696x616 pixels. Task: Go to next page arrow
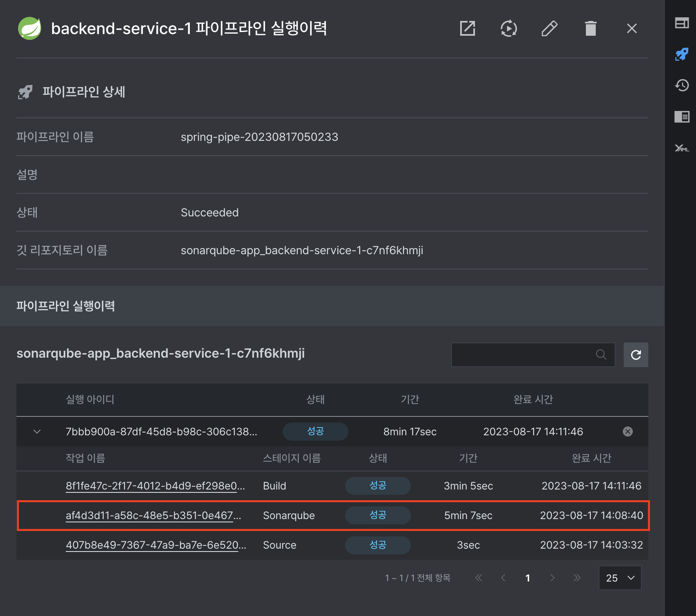pos(553,578)
